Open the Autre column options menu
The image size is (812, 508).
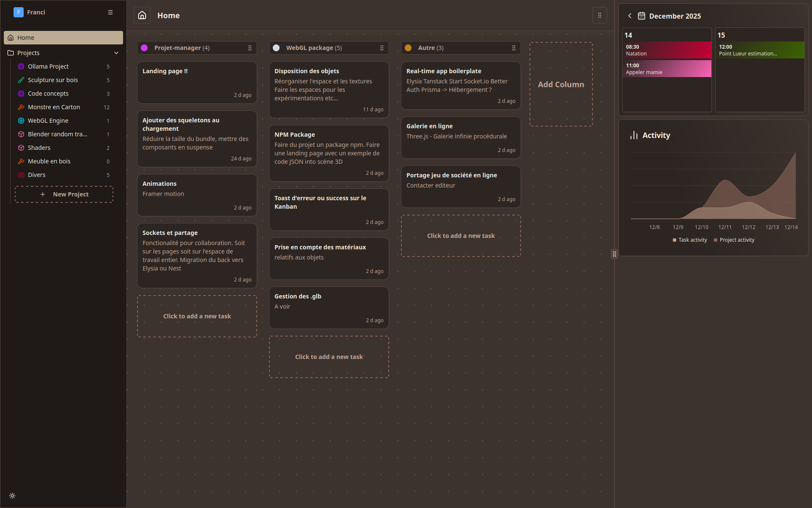coord(514,48)
